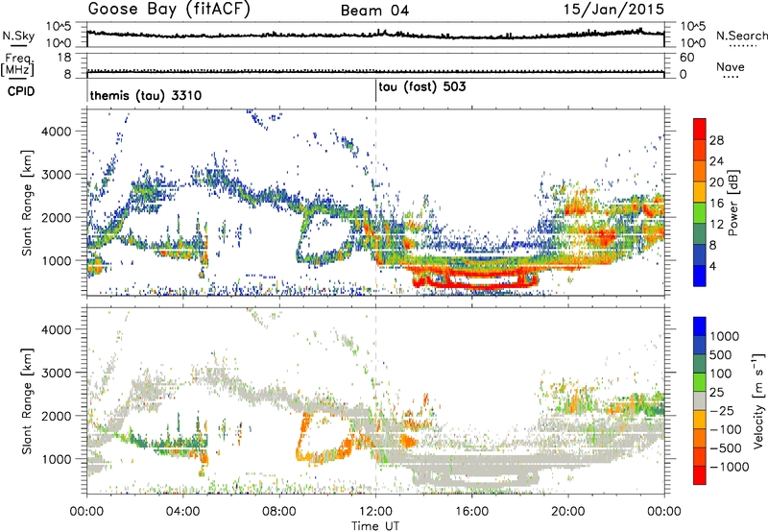Image resolution: width=768 pixels, height=532 pixels.
Task: Click the 'N.Sky' axis label
Action: coord(18,36)
